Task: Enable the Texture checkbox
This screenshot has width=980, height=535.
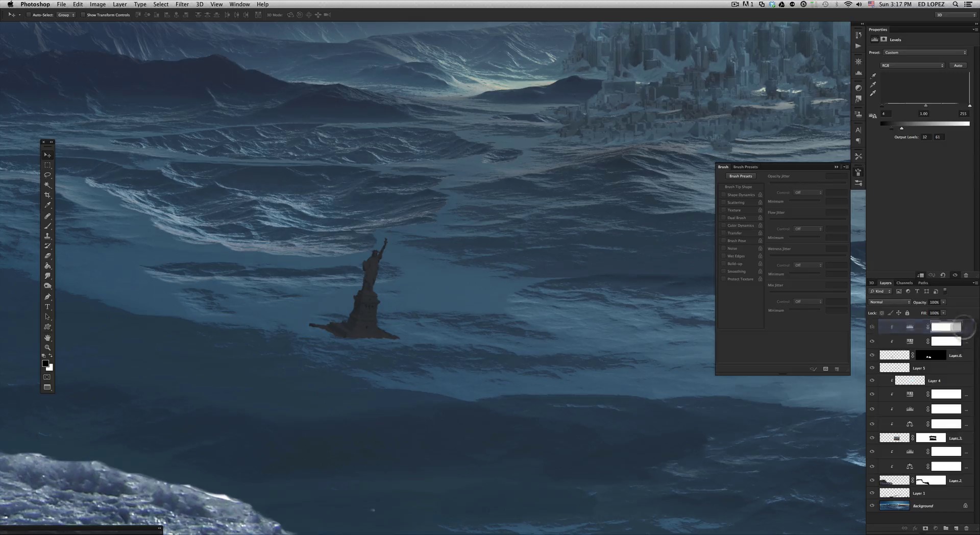Action: tap(723, 210)
